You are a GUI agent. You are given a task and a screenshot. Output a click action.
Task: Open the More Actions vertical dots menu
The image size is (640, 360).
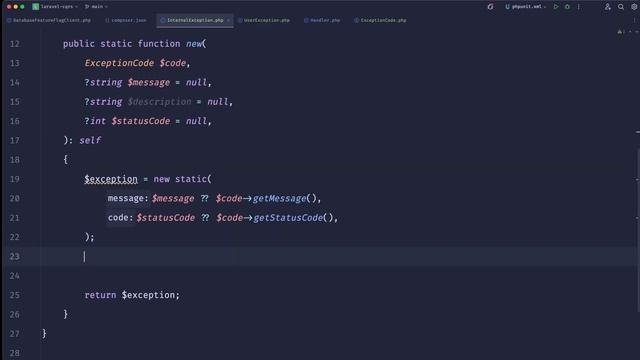click(578, 7)
